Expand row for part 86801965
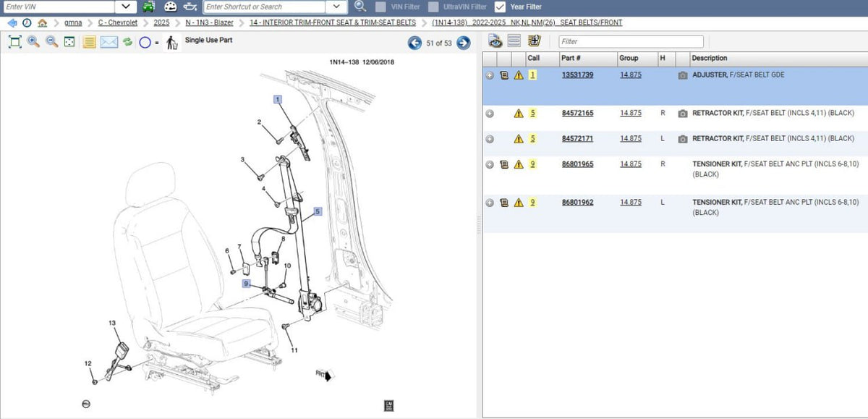The height and width of the screenshot is (419, 868). pyautogui.click(x=490, y=164)
